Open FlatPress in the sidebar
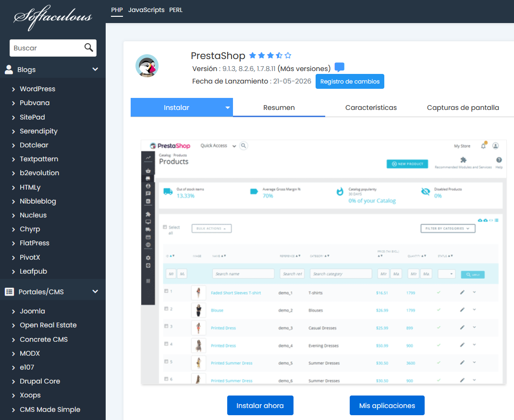 (x=35, y=243)
